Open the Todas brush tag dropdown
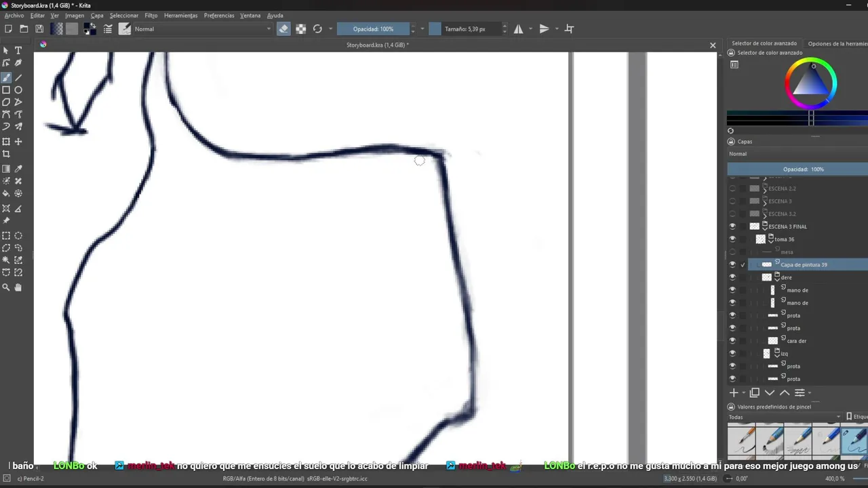The width and height of the screenshot is (868, 488). coord(785,417)
